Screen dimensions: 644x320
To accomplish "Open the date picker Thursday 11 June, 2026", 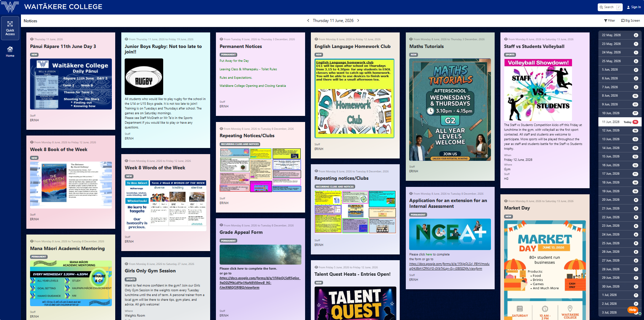I will point(333,21).
